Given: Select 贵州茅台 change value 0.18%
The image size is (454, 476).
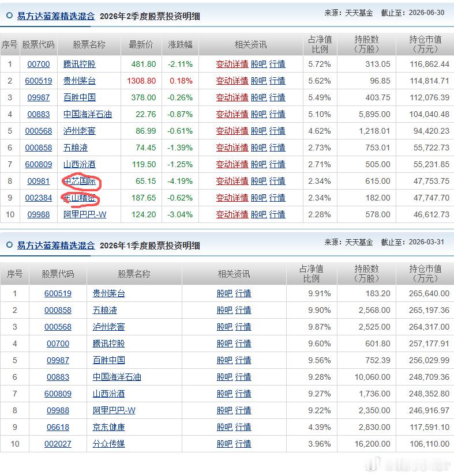Looking at the screenshot, I should pos(181,81).
